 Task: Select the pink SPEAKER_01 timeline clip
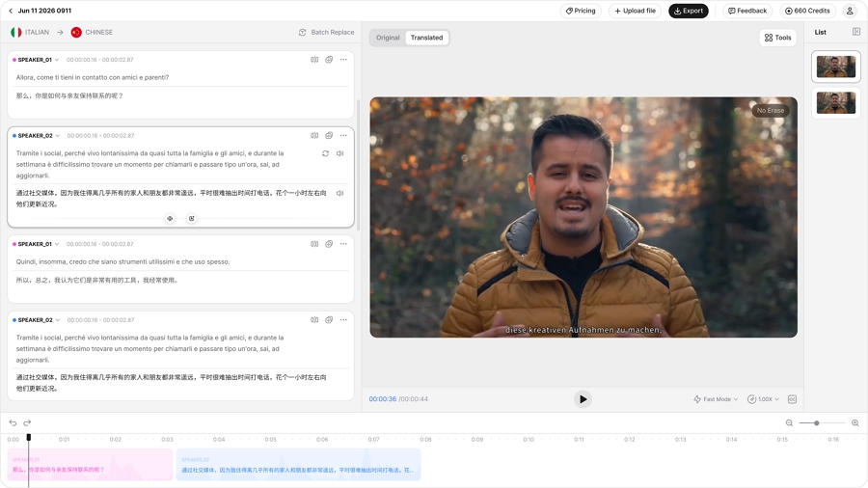91,464
